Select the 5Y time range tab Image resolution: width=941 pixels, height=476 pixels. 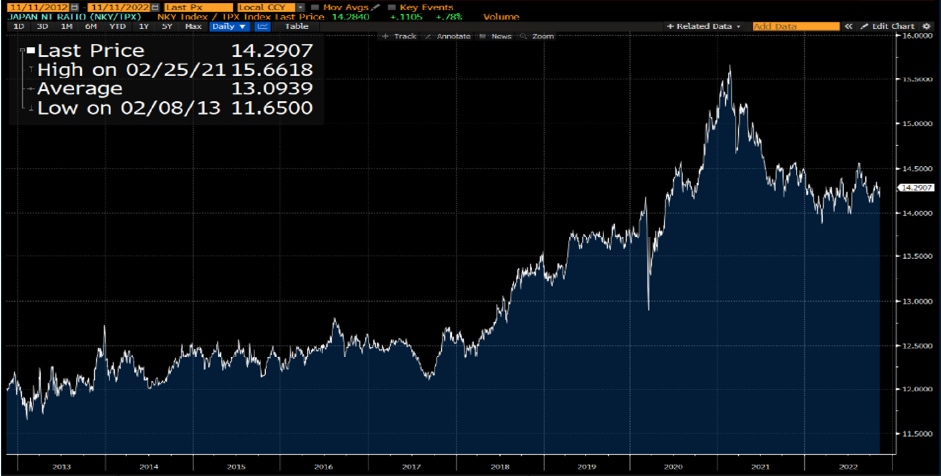coord(167,26)
